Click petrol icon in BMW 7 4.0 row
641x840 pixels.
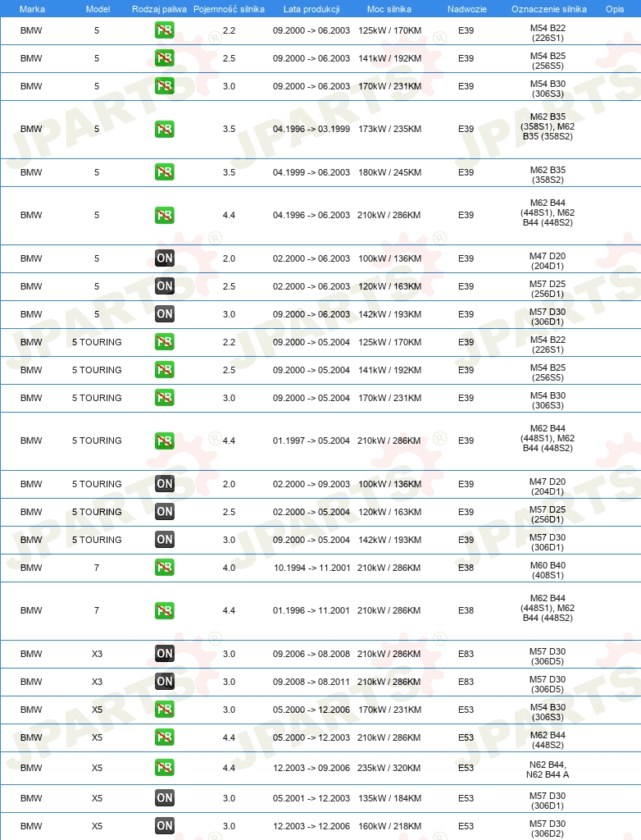click(x=165, y=568)
